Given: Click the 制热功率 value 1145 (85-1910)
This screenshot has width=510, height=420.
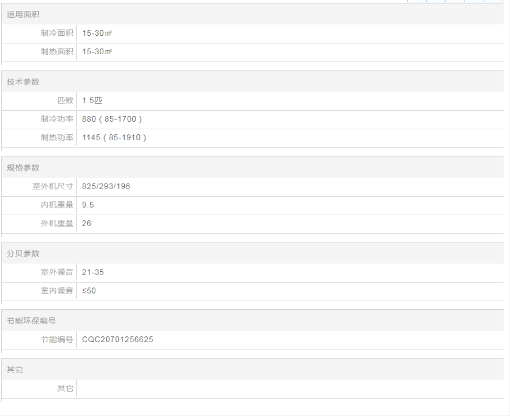Looking at the screenshot, I should (x=114, y=137).
